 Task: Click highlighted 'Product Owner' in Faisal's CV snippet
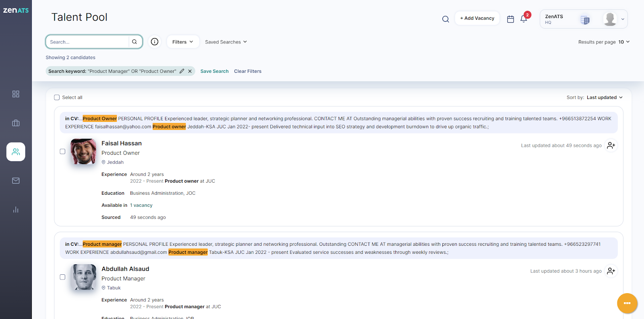pyautogui.click(x=100, y=119)
